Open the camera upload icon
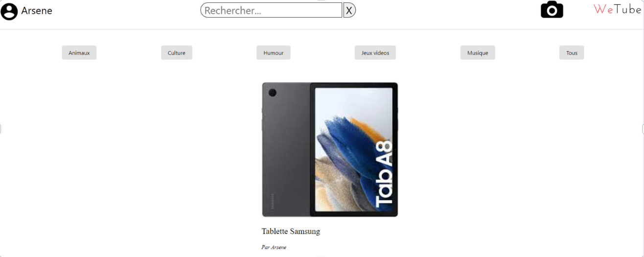Viewport: 644px width, 257px height. click(x=552, y=10)
